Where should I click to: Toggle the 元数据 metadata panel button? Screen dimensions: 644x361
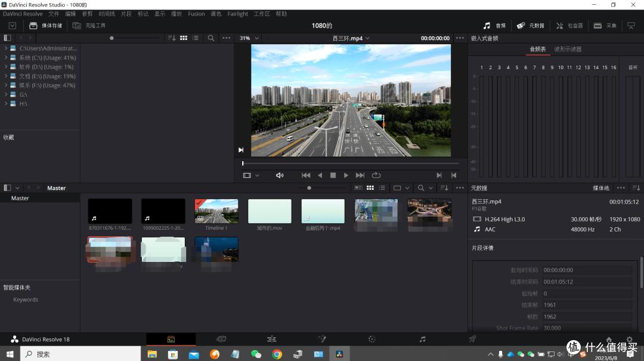point(531,26)
